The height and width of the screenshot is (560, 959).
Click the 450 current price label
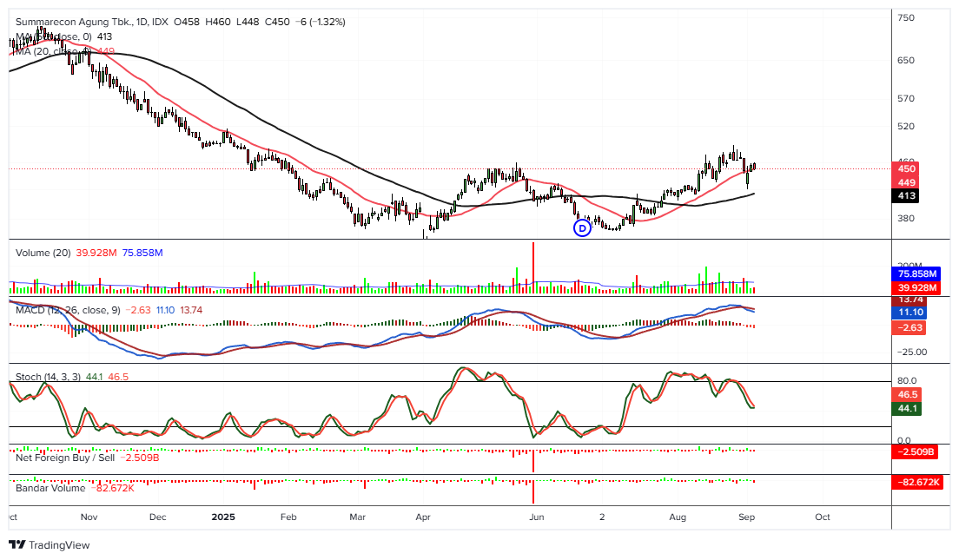[906, 168]
